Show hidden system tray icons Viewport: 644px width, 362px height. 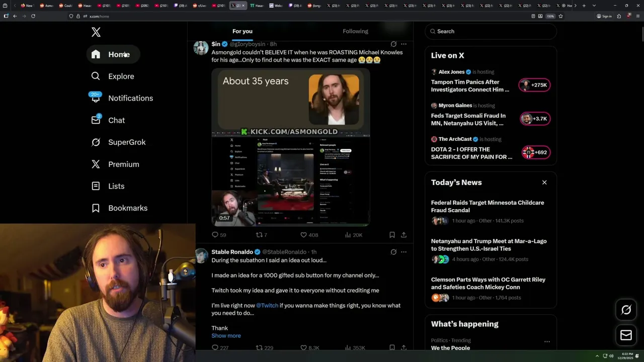[597, 356]
